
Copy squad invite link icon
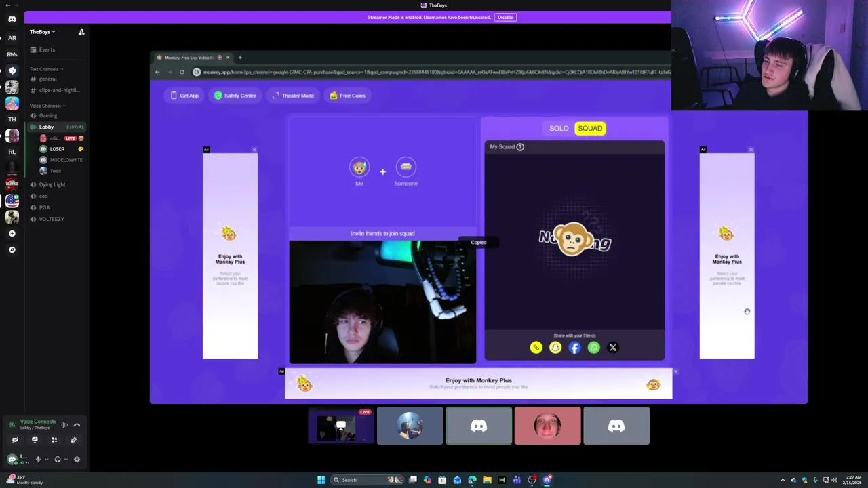pyautogui.click(x=536, y=348)
